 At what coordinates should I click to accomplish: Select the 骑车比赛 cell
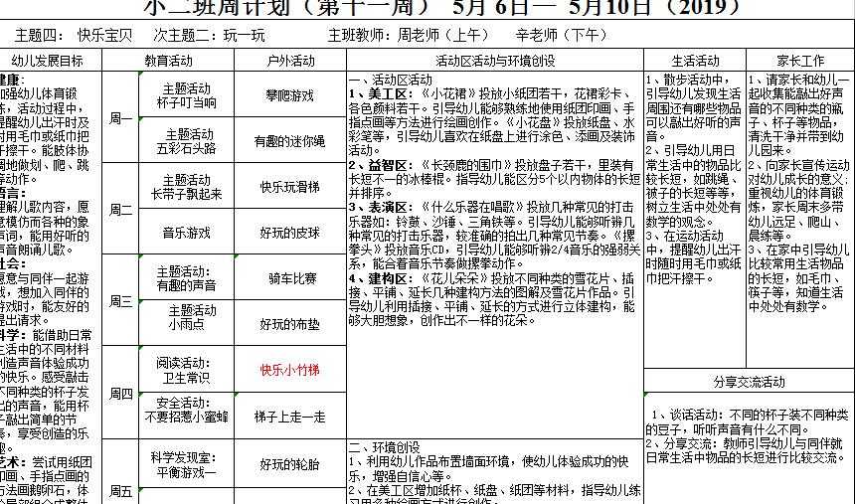tap(289, 277)
